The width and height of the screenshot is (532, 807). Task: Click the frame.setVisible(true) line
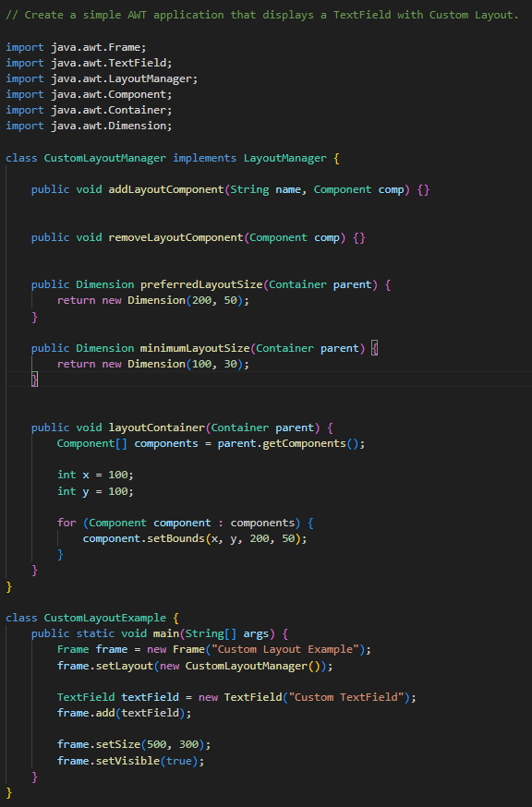(131, 761)
